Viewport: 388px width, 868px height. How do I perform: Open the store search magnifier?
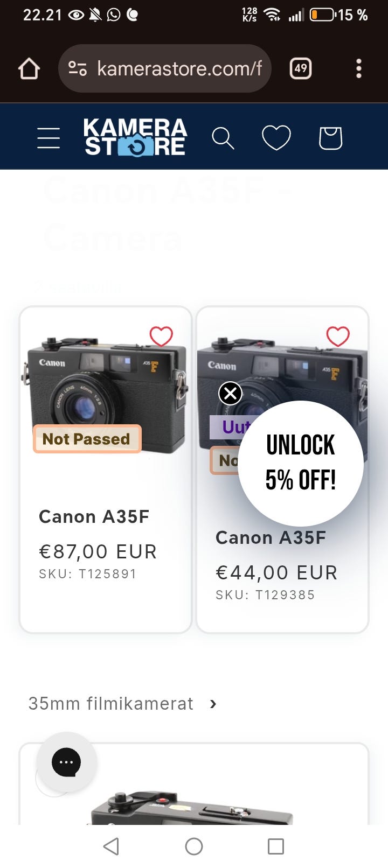223,138
